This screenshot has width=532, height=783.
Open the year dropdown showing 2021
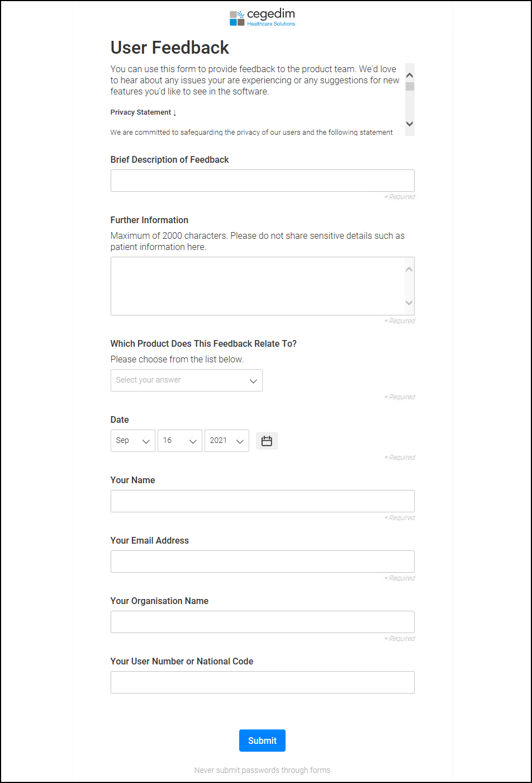click(227, 441)
